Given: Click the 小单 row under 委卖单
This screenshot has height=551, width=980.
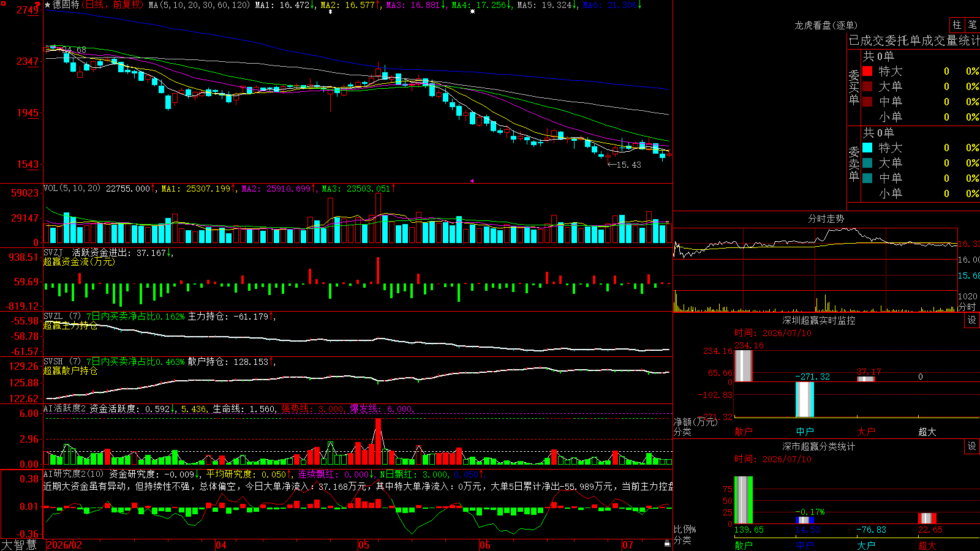Looking at the screenshot, I should pyautogui.click(x=921, y=193).
